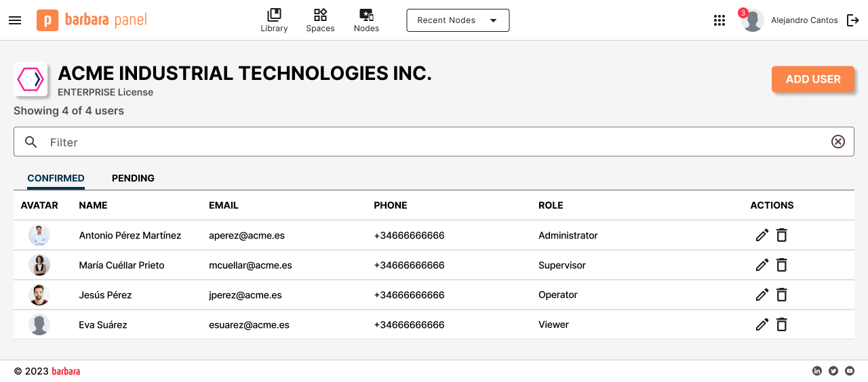The width and height of the screenshot is (868, 382).
Task: Edit user Jesús Pérez
Action: tap(762, 295)
